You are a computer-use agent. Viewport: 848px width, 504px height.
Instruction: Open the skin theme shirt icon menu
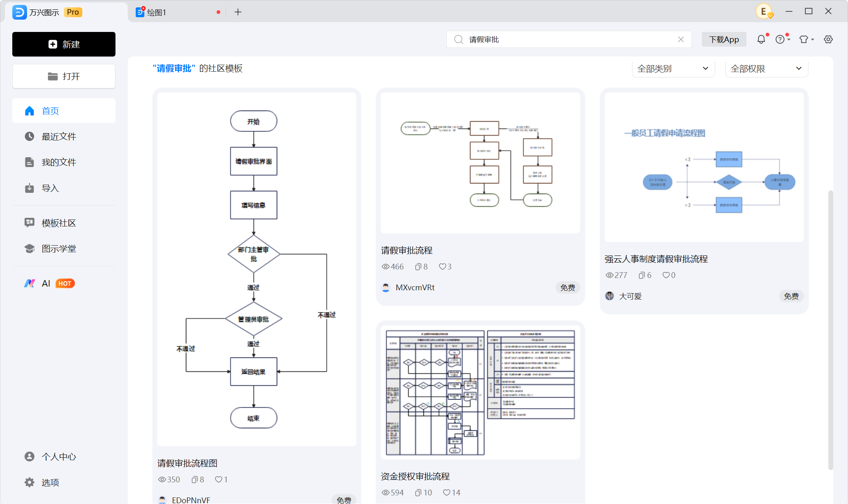click(x=806, y=39)
